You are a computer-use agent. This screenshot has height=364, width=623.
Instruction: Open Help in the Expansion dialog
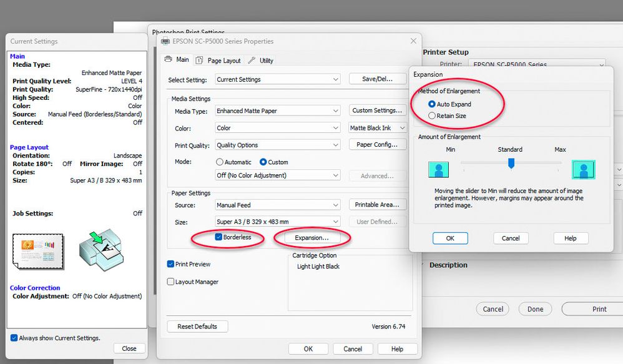click(571, 238)
